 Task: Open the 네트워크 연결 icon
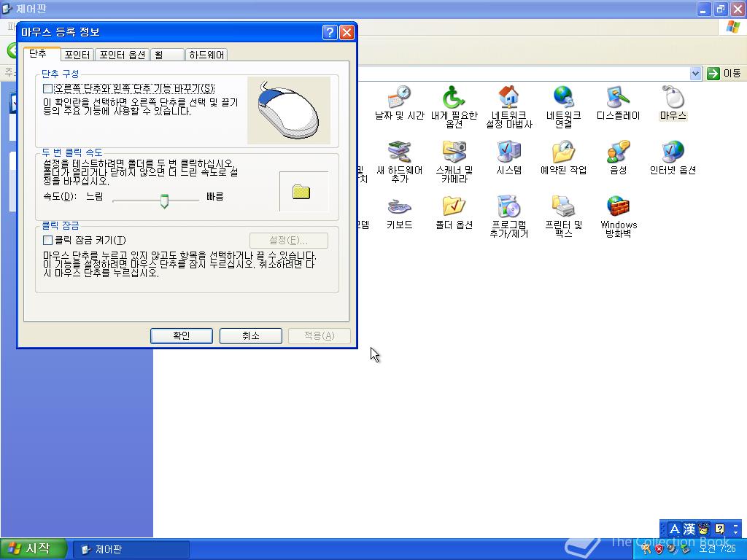[x=564, y=107]
